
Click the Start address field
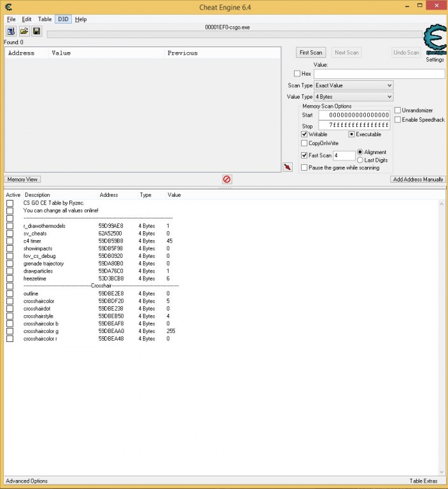click(x=354, y=115)
